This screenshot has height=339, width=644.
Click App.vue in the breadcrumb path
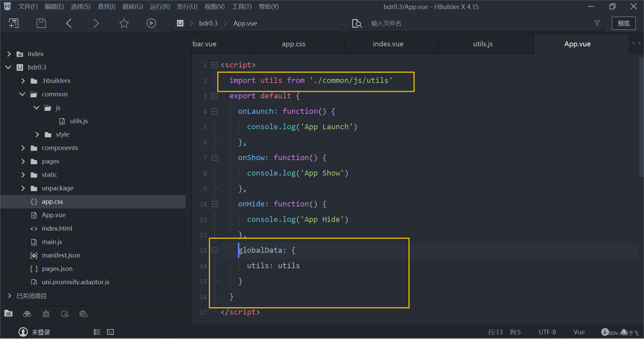click(245, 23)
